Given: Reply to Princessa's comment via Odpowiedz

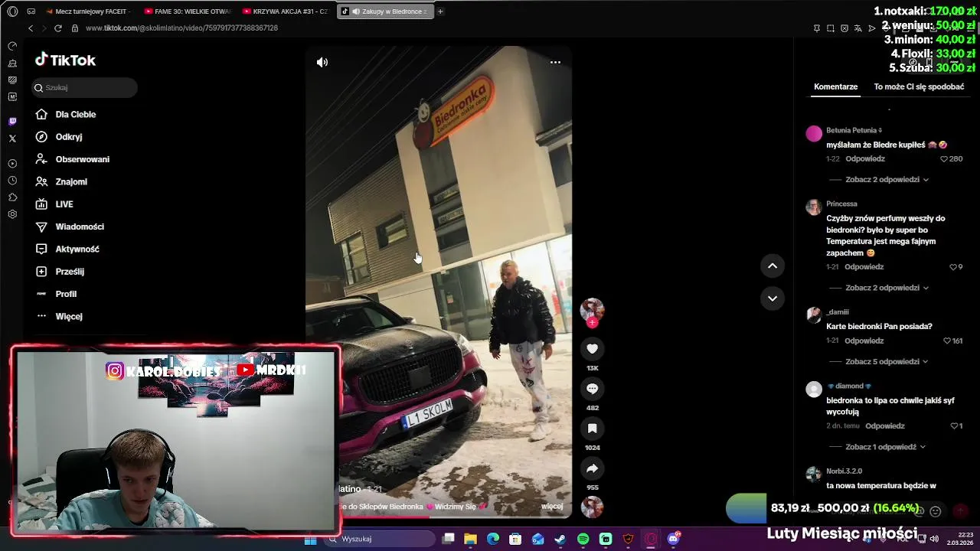Looking at the screenshot, I should point(864,267).
